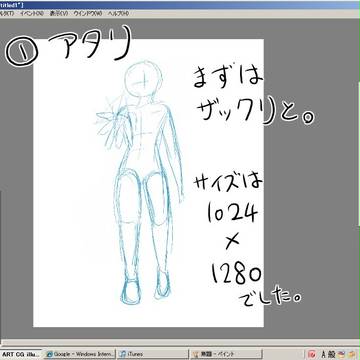Click the white drawing canvas with the figure sketch
This screenshot has width=360, height=360.
click(148, 183)
